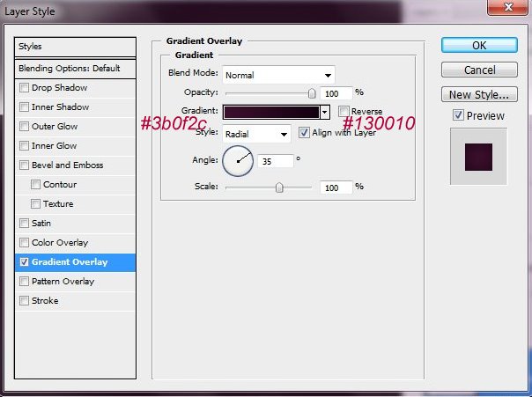Click the Opacity slider handle
The image size is (532, 397).
[312, 92]
